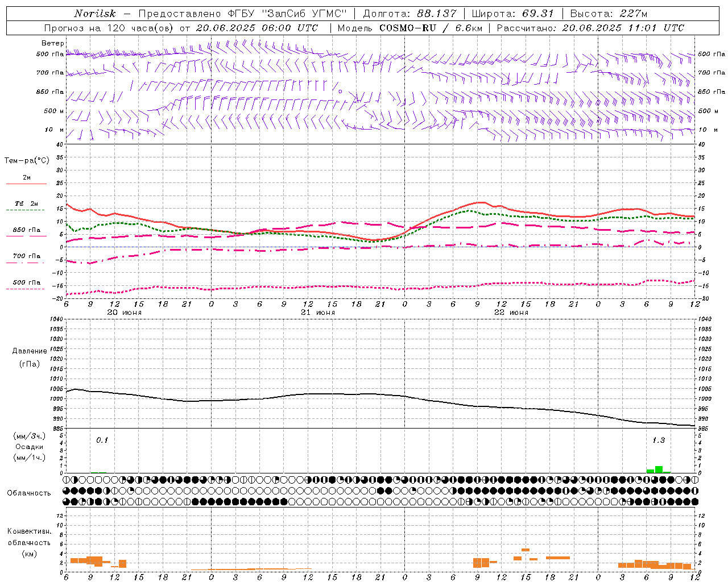Click the "Модель COSMO-RU / 6.6км" text
The height and width of the screenshot is (582, 728).
click(x=410, y=28)
